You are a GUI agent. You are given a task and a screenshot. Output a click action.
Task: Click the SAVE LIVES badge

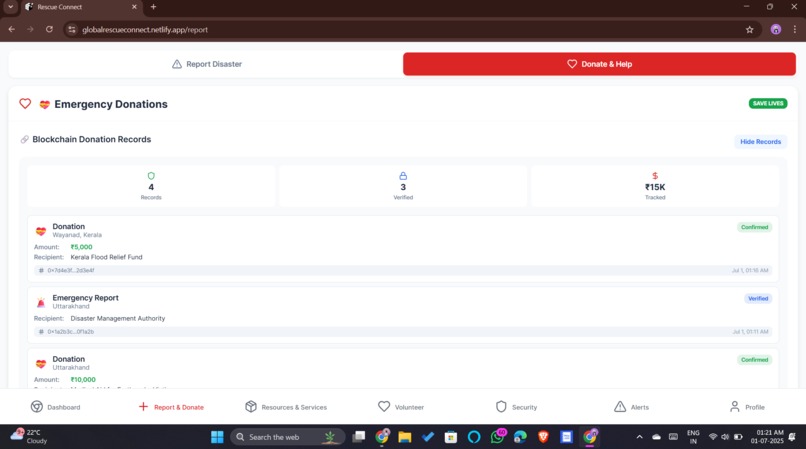coord(767,103)
